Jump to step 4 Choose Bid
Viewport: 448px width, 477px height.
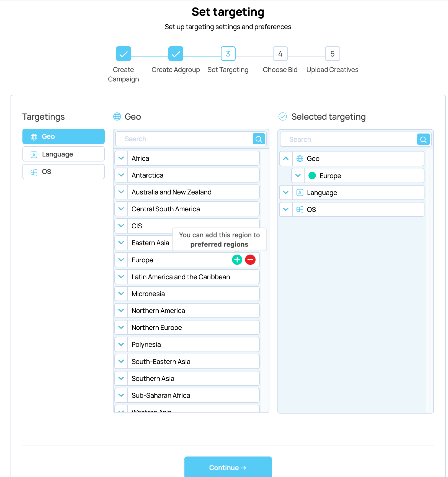tap(280, 54)
